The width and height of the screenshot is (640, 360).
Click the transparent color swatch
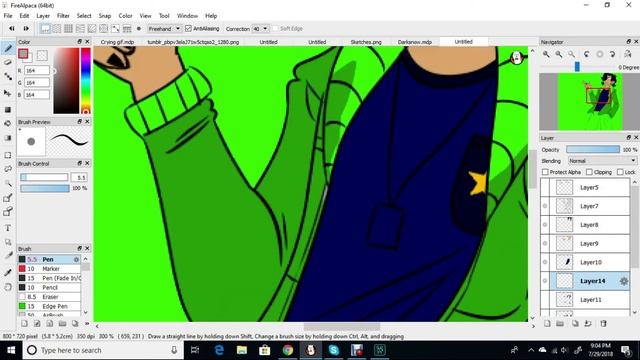tap(42, 55)
